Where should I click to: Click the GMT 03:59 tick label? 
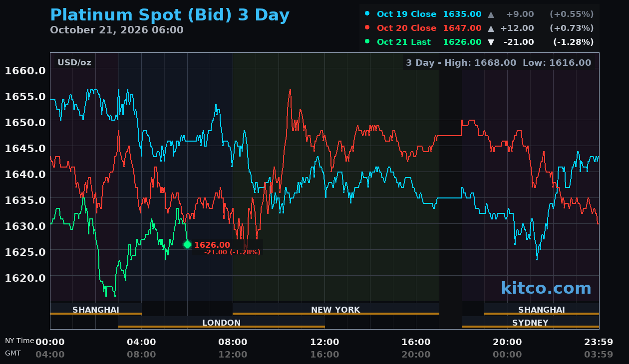pyautogui.click(x=599, y=355)
